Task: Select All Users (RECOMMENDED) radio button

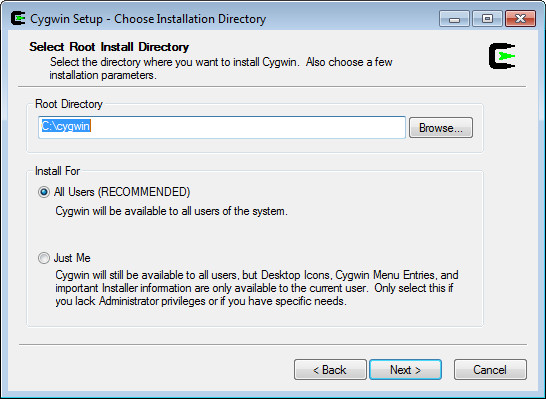Action: pyautogui.click(x=44, y=192)
